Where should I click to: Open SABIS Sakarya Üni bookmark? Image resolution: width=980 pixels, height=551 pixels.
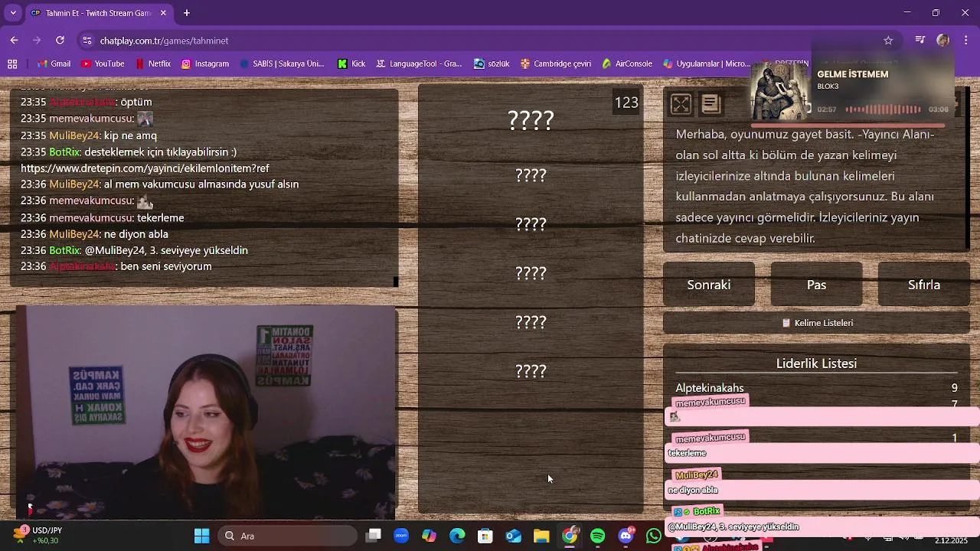281,64
